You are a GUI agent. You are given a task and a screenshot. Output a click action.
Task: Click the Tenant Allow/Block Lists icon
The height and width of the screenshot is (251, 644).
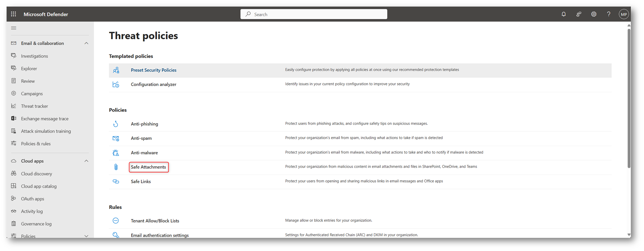coord(116,221)
